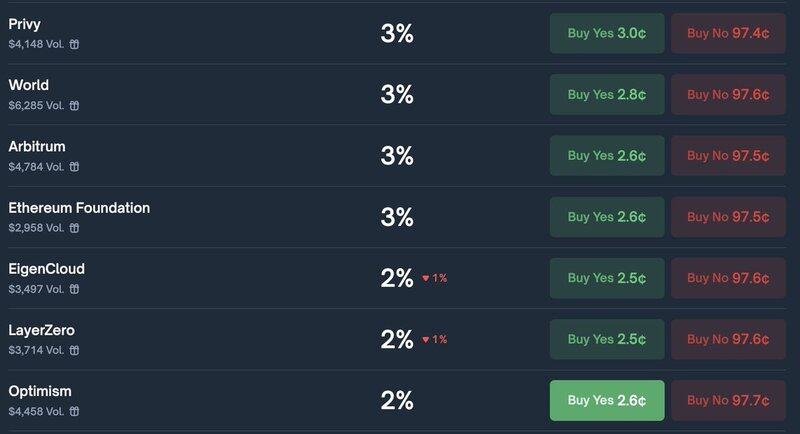Click Buy No 97.6¢ for LayerZero
This screenshot has height=434, width=800.
click(728, 339)
